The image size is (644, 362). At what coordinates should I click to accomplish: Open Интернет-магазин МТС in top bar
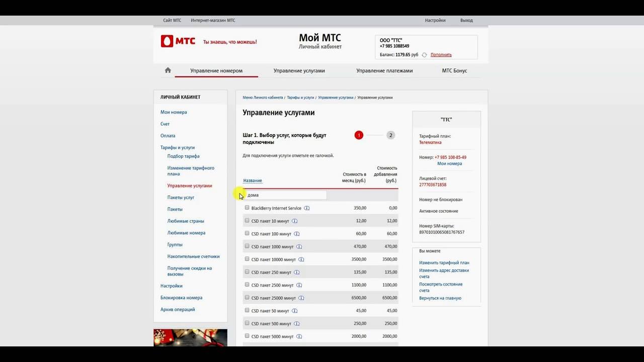click(x=213, y=21)
